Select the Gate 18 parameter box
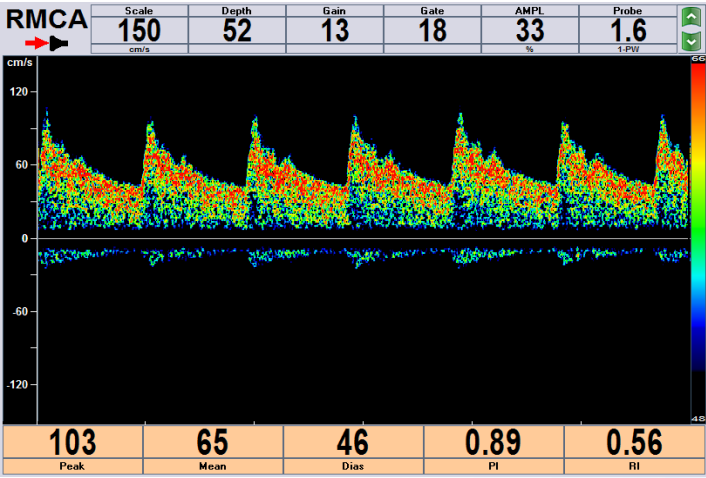The image size is (706, 478). pos(432,28)
